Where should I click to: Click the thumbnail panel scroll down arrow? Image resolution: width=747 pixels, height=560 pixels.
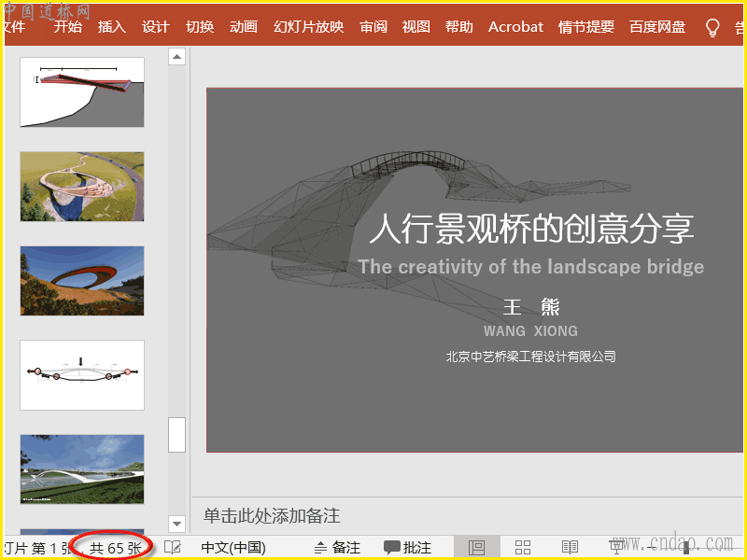(x=176, y=524)
